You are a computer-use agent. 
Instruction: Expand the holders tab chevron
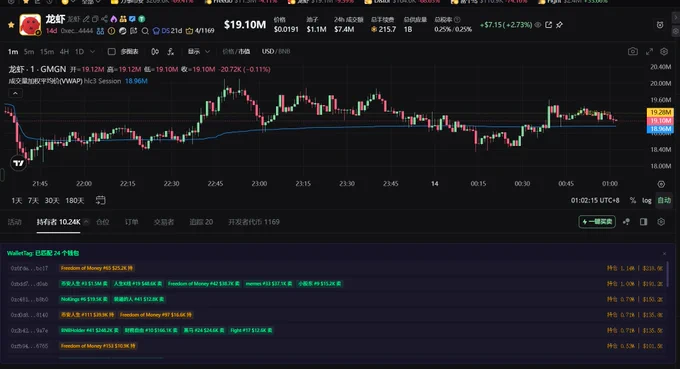point(86,222)
